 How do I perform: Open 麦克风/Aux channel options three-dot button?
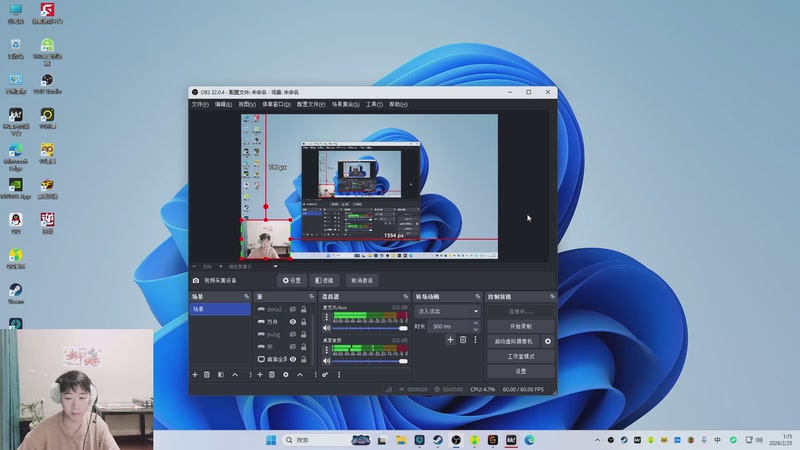327,317
